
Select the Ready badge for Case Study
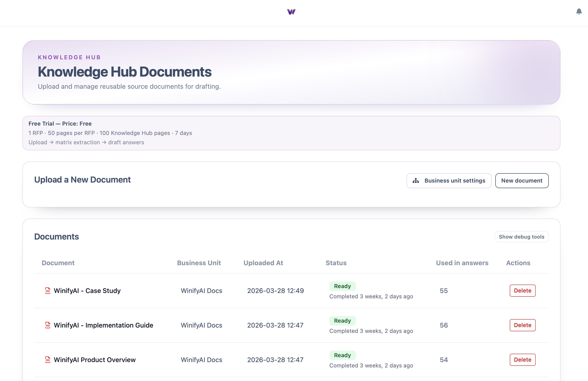pos(343,286)
